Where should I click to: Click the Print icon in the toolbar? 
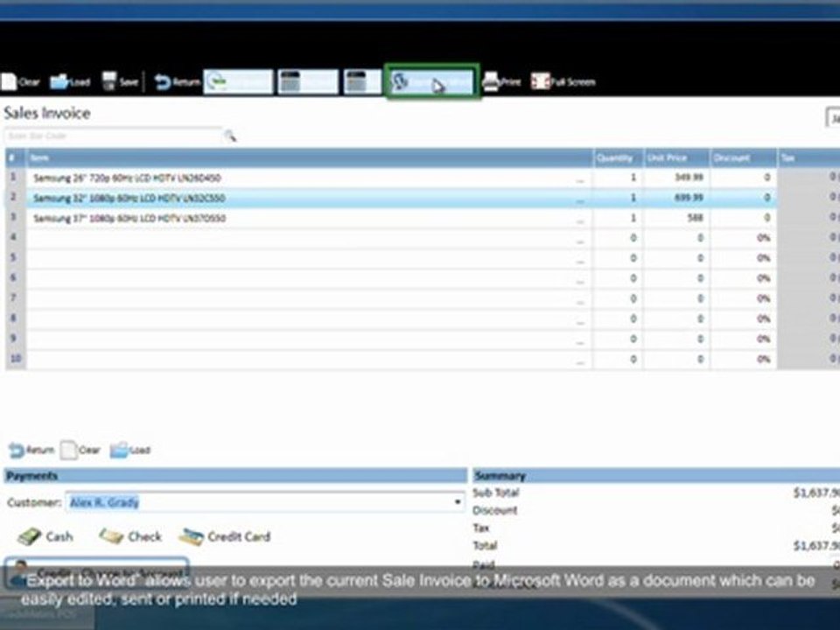500,81
